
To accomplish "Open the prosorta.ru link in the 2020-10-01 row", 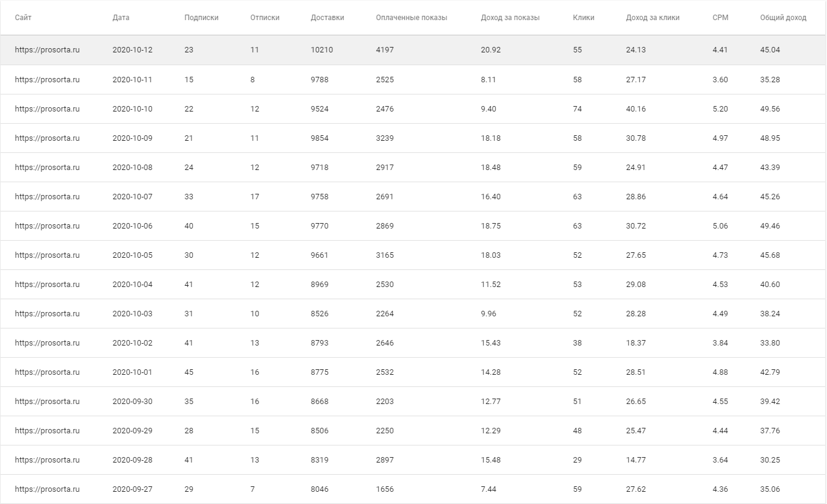I will pos(47,372).
